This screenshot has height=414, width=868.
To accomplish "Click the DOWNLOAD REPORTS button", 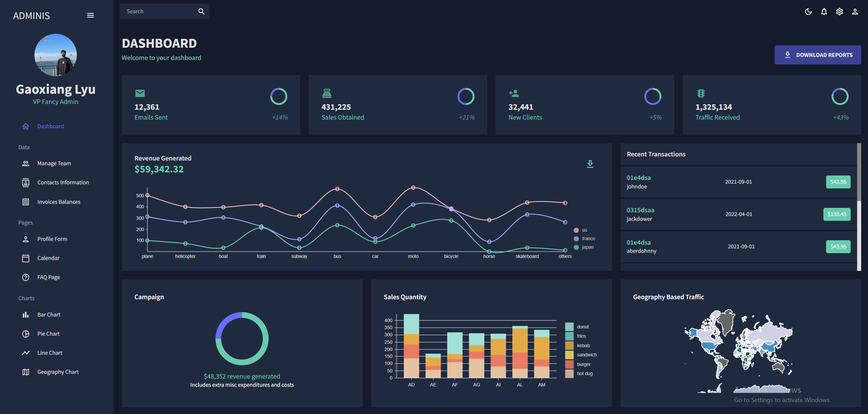I will [x=817, y=55].
